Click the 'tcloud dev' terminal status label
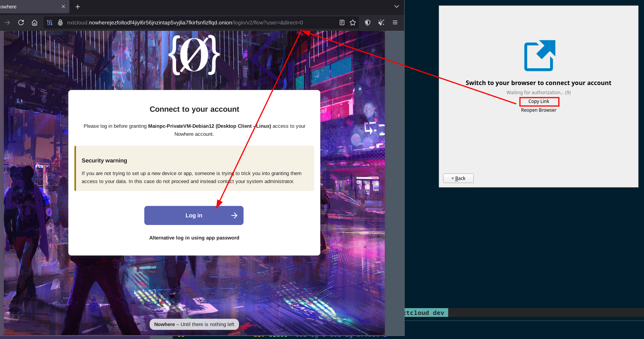 (x=425, y=313)
